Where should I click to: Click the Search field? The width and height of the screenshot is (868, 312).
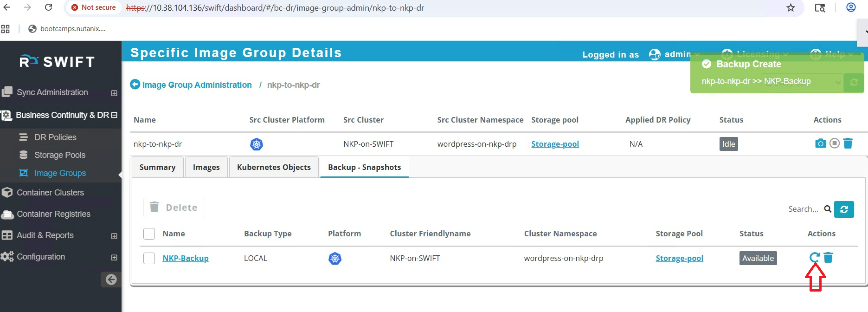pos(803,209)
